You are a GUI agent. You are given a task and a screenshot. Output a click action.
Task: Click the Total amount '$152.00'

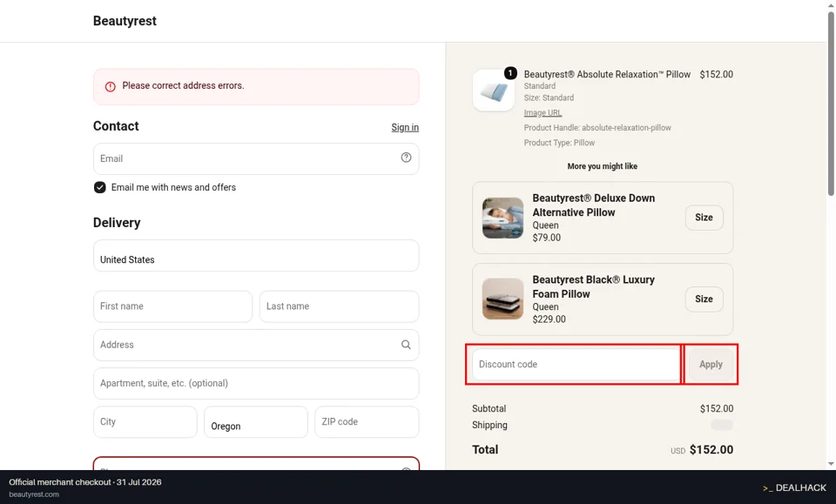click(x=711, y=450)
